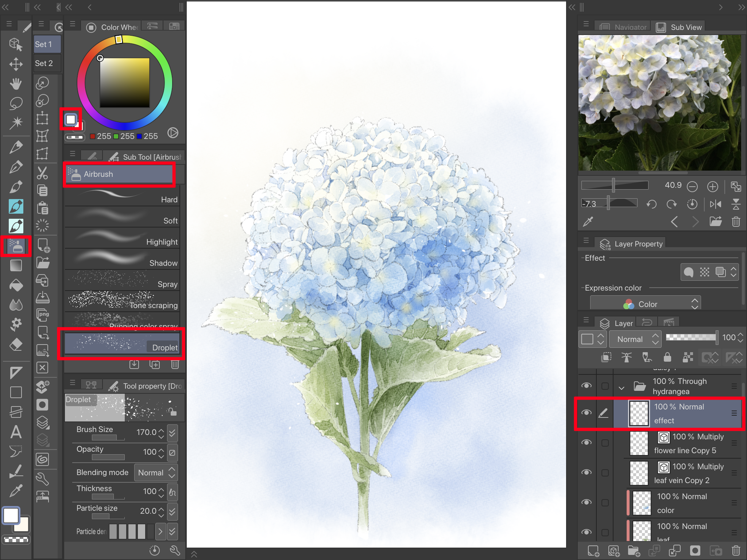Collapse the hydrangea folder
Screen dimensions: 747x560
coord(622,388)
